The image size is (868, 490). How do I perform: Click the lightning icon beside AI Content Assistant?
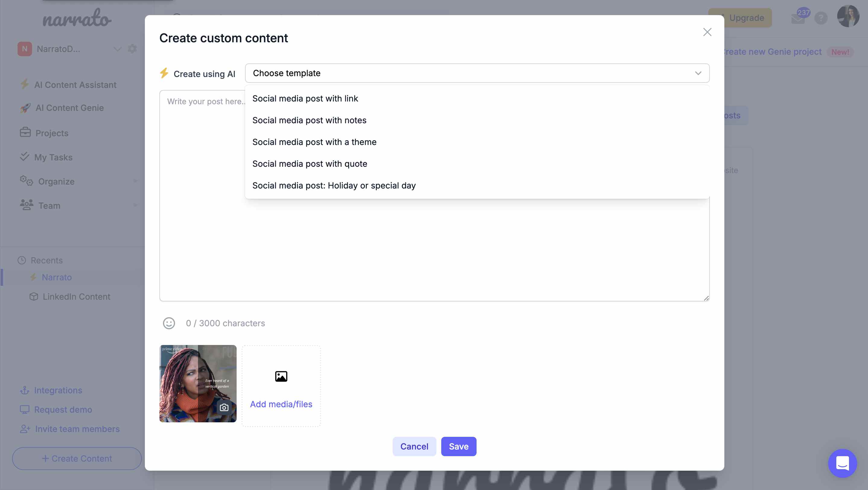click(24, 84)
